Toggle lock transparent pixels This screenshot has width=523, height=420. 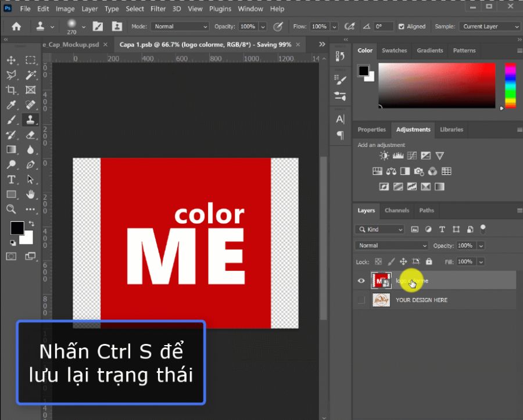(378, 261)
